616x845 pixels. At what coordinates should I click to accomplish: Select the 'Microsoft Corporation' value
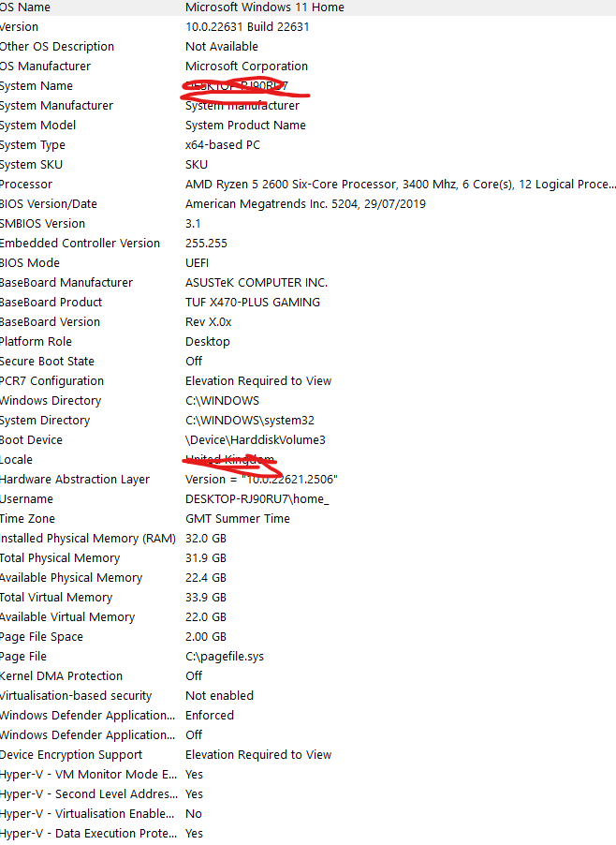pyautogui.click(x=246, y=67)
